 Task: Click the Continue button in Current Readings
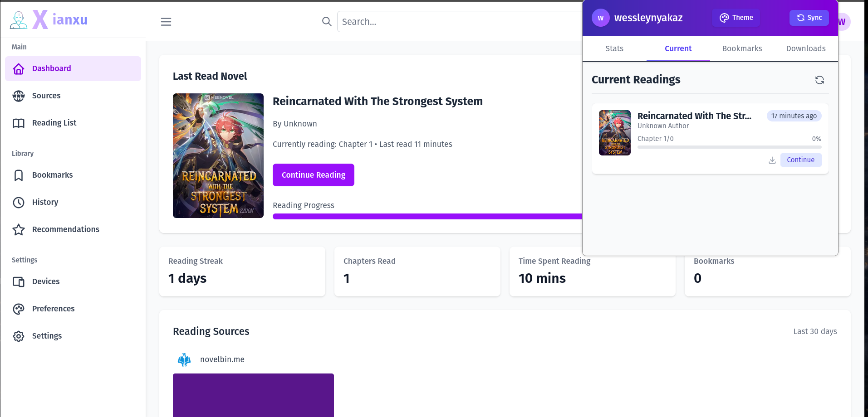801,160
